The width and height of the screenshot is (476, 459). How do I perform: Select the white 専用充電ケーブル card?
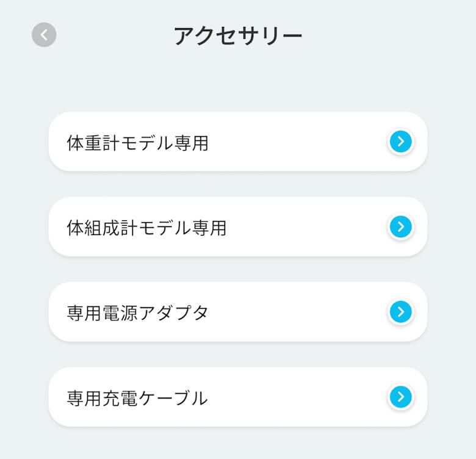[x=275, y=397]
